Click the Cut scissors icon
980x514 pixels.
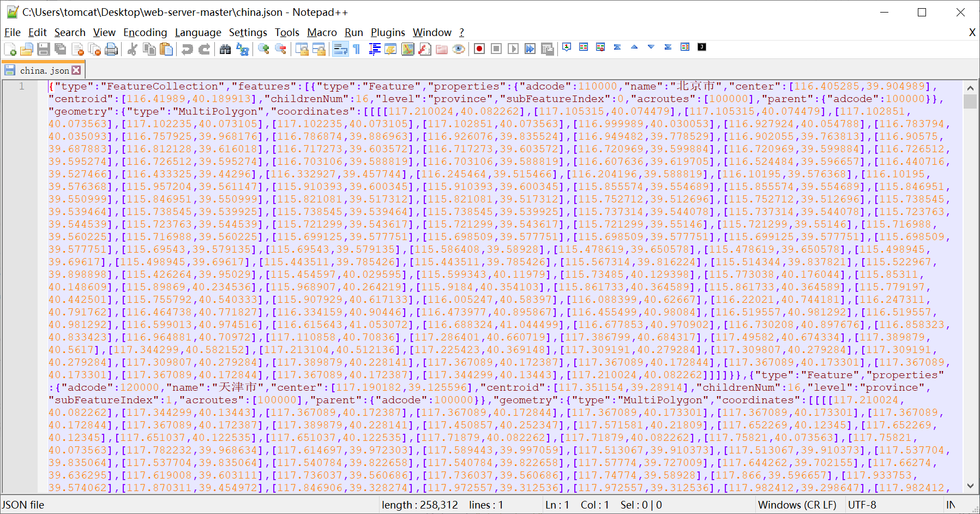(132, 50)
